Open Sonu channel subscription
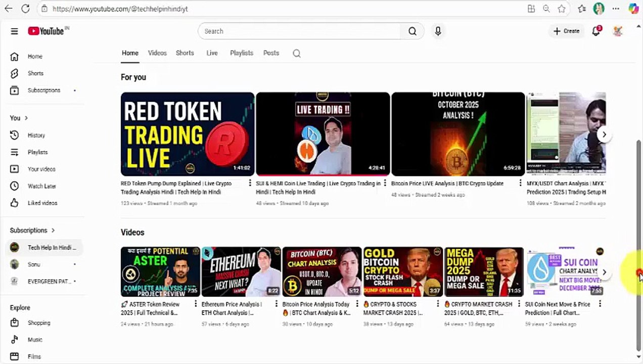The width and height of the screenshot is (643, 364). coord(43,264)
